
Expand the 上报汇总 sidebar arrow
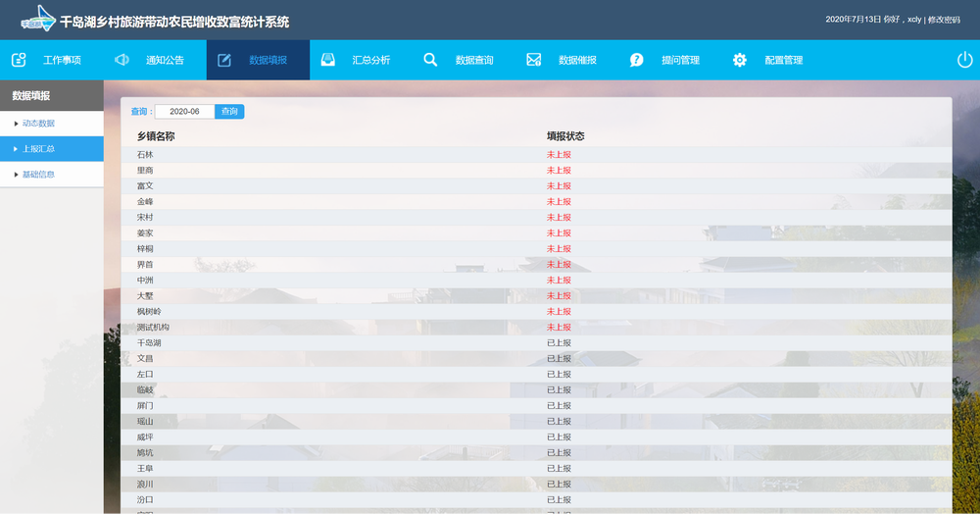point(16,149)
